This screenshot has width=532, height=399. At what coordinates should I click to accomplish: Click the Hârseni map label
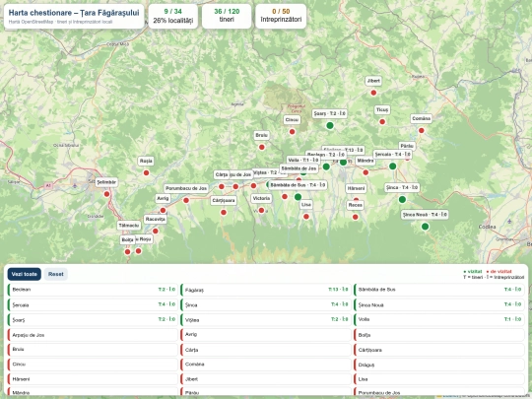(x=356, y=188)
